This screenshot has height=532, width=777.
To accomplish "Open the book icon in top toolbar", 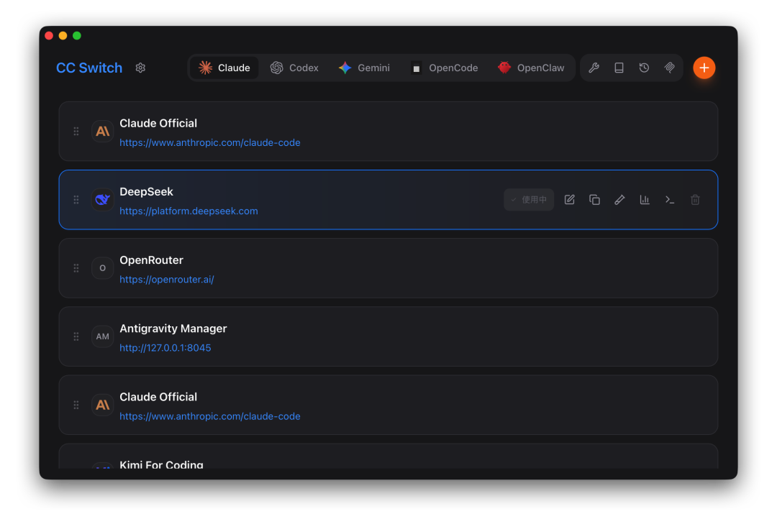I will pyautogui.click(x=619, y=68).
